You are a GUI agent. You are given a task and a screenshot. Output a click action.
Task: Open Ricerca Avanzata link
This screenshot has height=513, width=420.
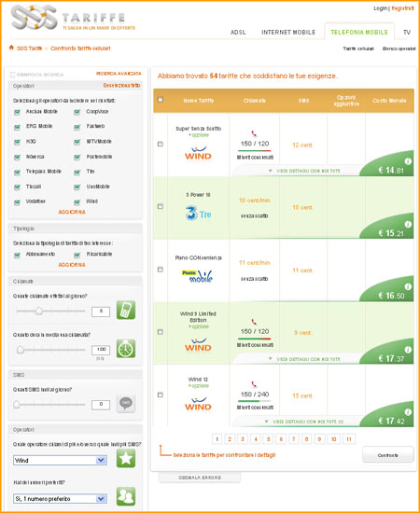(119, 74)
